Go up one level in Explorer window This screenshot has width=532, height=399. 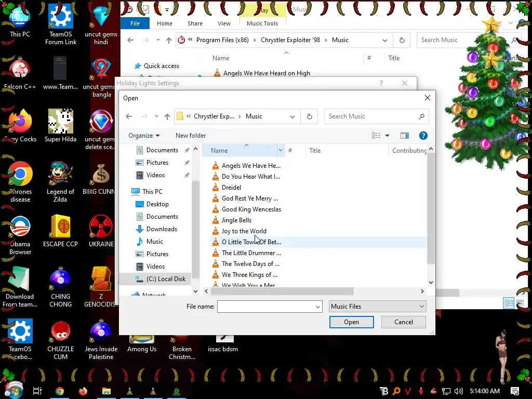pos(169,40)
